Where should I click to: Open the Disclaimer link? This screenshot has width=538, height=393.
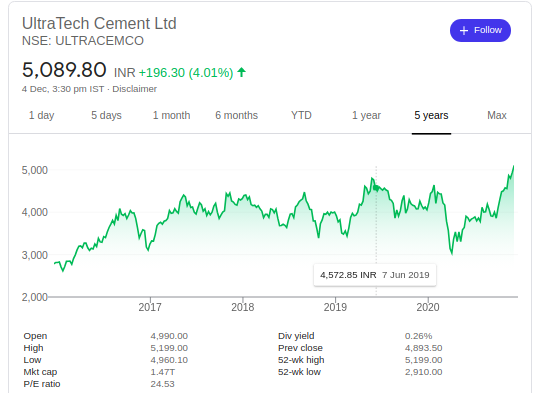[x=134, y=89]
